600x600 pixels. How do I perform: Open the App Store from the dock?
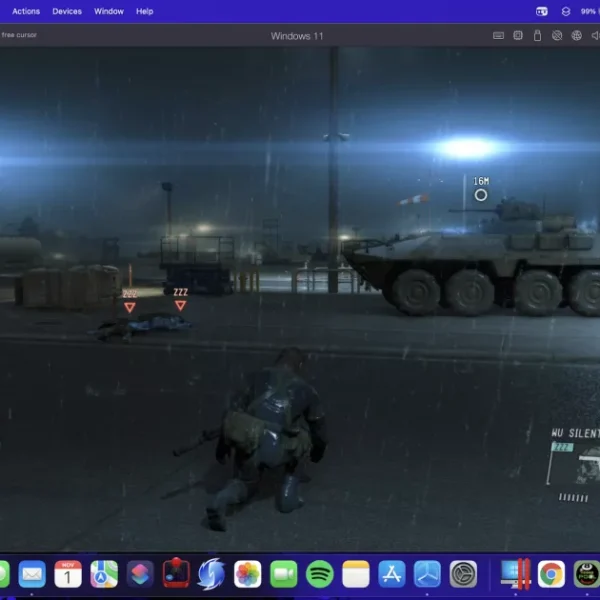point(392,574)
